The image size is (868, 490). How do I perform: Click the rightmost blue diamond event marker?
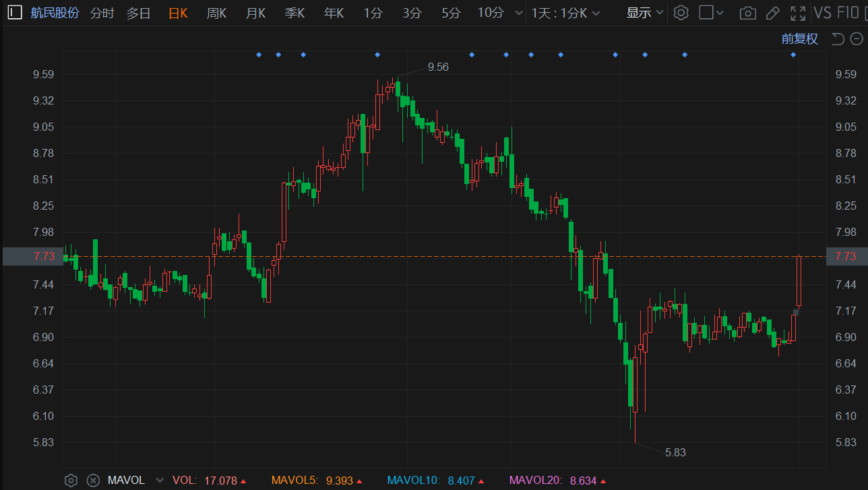pos(793,55)
